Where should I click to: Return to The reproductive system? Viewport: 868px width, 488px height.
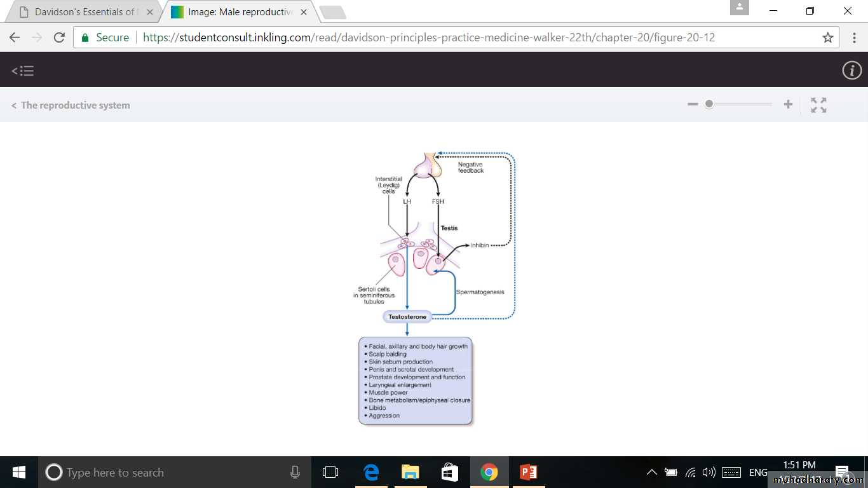coord(71,105)
